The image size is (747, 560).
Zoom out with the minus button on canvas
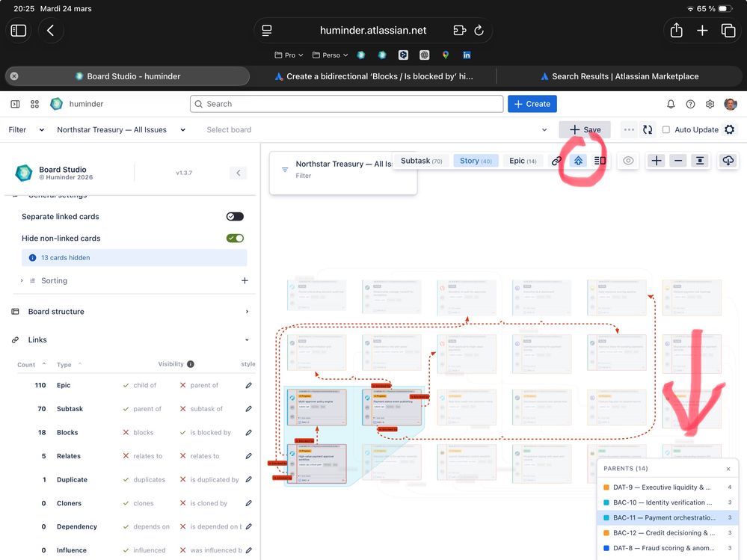click(x=678, y=161)
